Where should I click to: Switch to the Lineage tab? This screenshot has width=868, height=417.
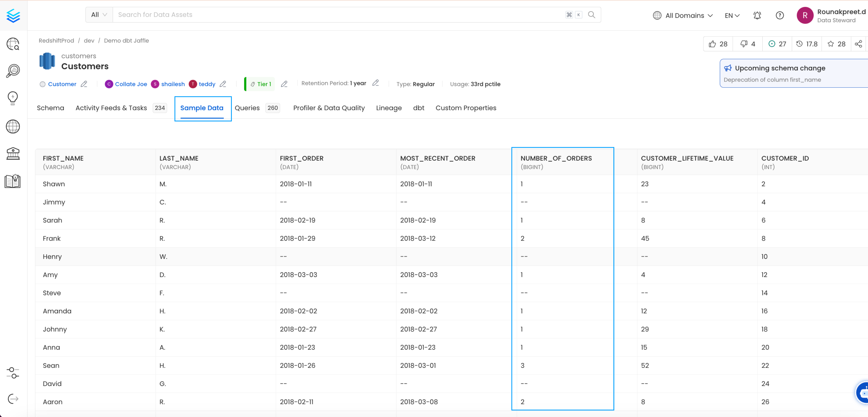coord(389,108)
